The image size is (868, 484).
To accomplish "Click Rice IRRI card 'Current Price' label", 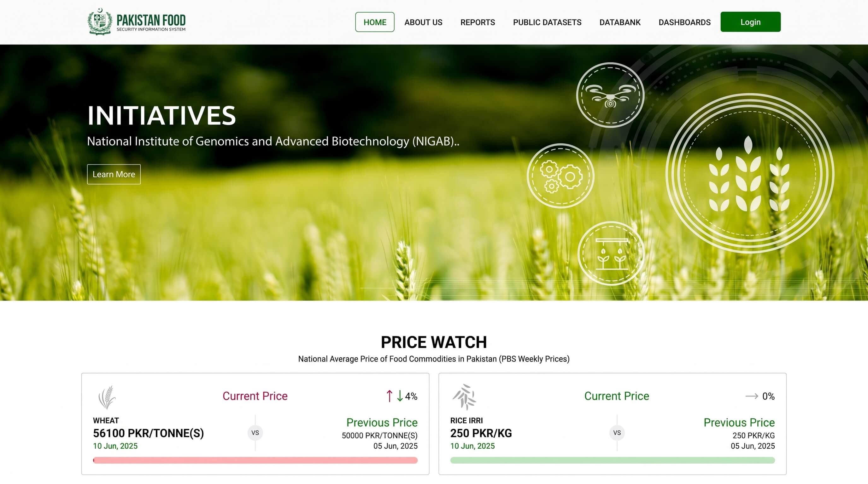I will point(617,396).
